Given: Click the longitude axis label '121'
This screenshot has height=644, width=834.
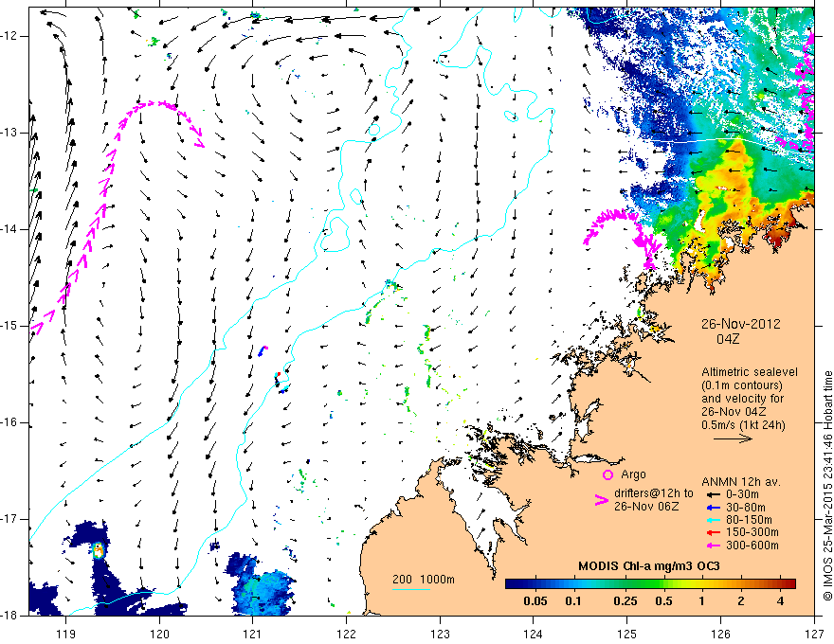Looking at the screenshot, I should coord(253,634).
